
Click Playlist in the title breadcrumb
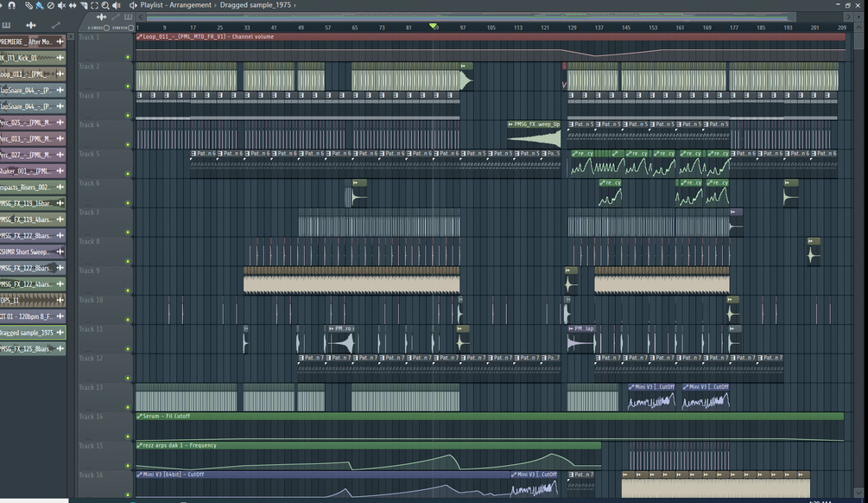(x=154, y=5)
